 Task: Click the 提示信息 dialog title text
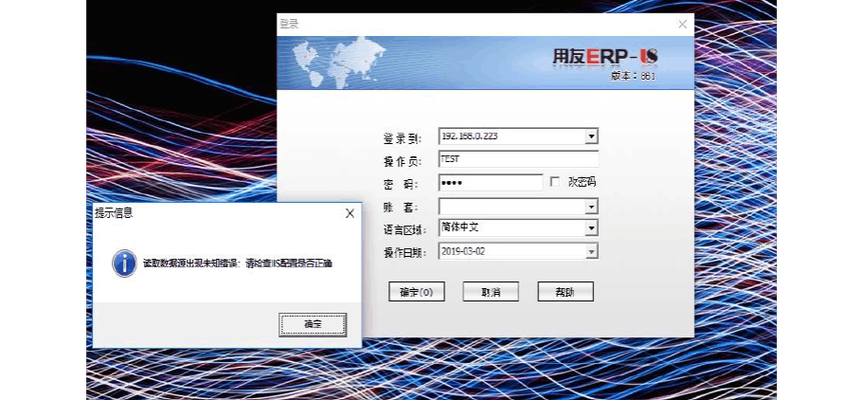pyautogui.click(x=114, y=213)
